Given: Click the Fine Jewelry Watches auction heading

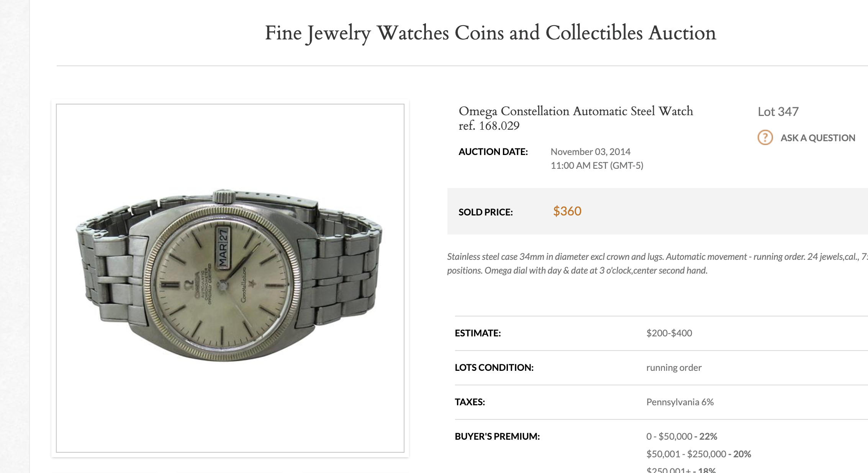Looking at the screenshot, I should [x=490, y=33].
